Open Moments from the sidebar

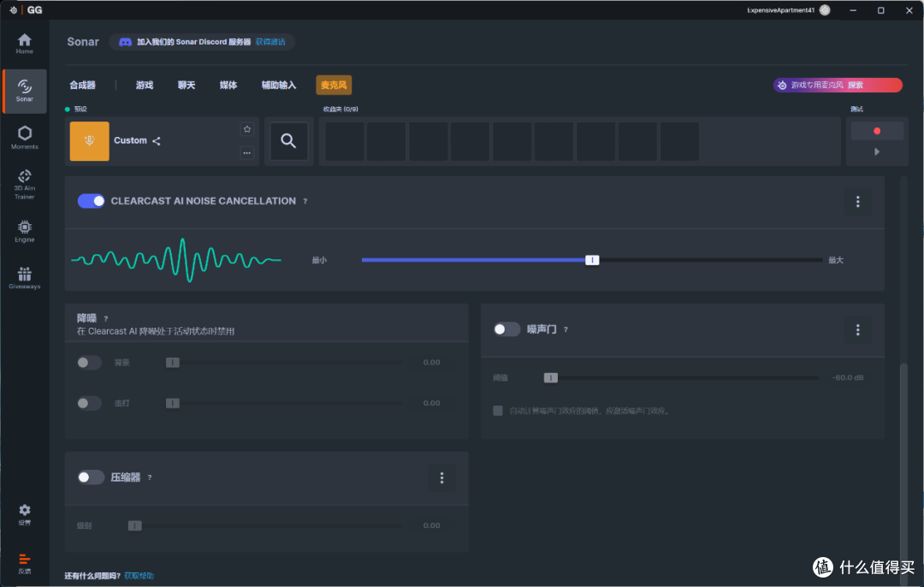24,138
